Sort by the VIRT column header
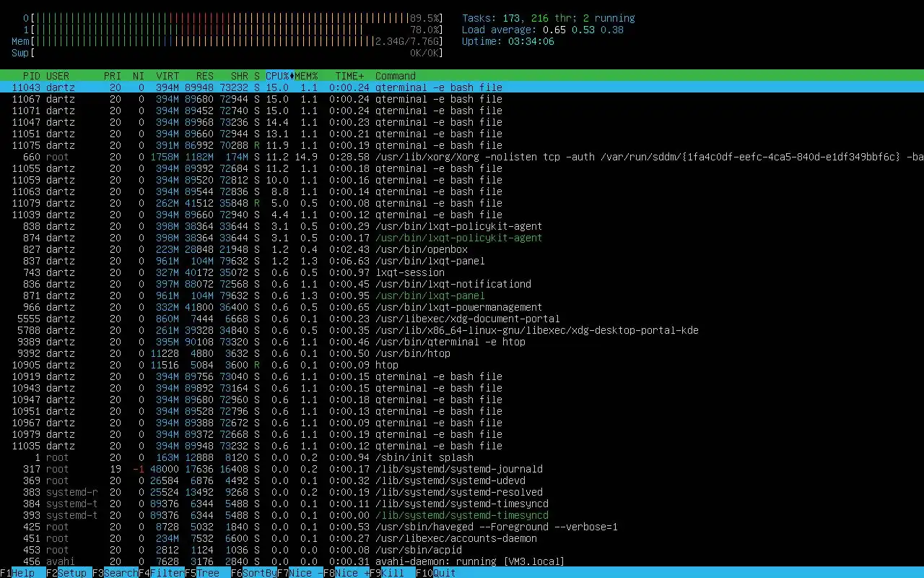Image resolution: width=924 pixels, height=578 pixels. tap(167, 76)
